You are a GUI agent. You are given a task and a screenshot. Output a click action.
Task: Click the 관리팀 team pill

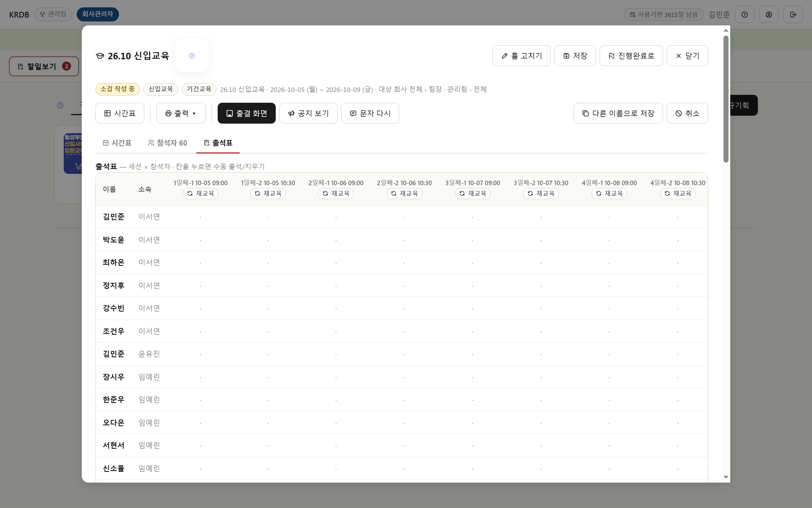coord(53,14)
